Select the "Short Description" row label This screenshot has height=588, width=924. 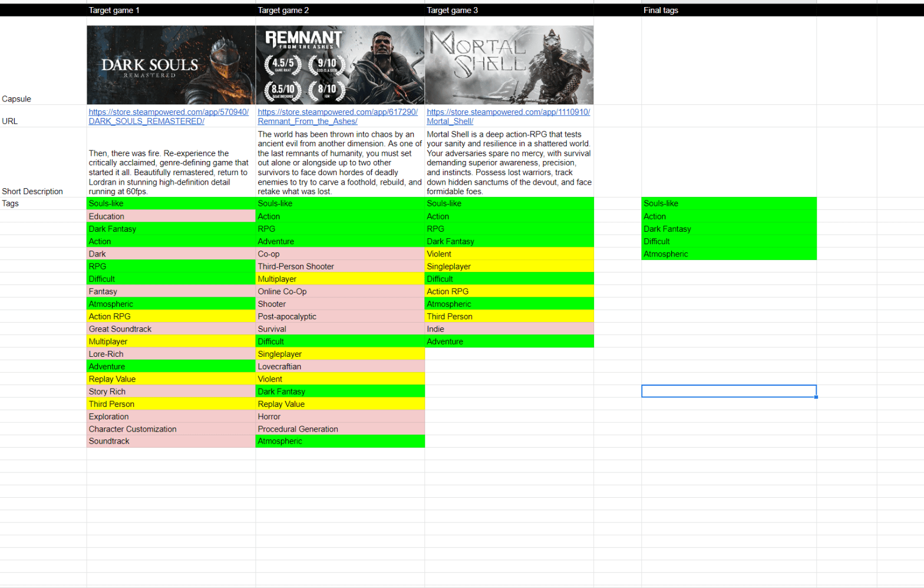tap(32, 191)
